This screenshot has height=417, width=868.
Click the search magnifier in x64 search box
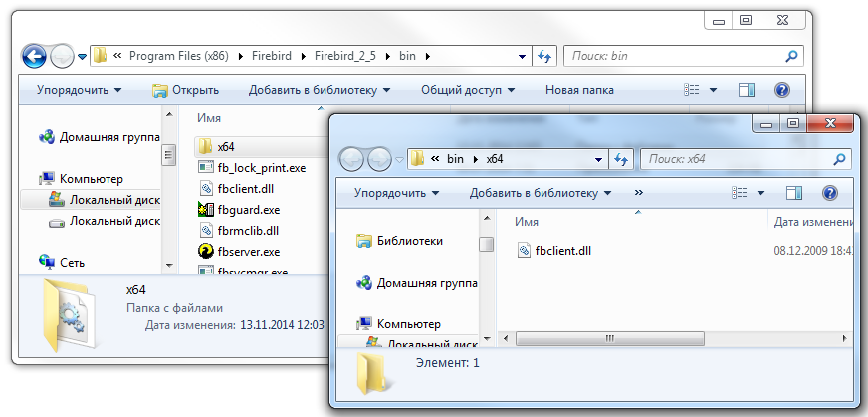(841, 159)
